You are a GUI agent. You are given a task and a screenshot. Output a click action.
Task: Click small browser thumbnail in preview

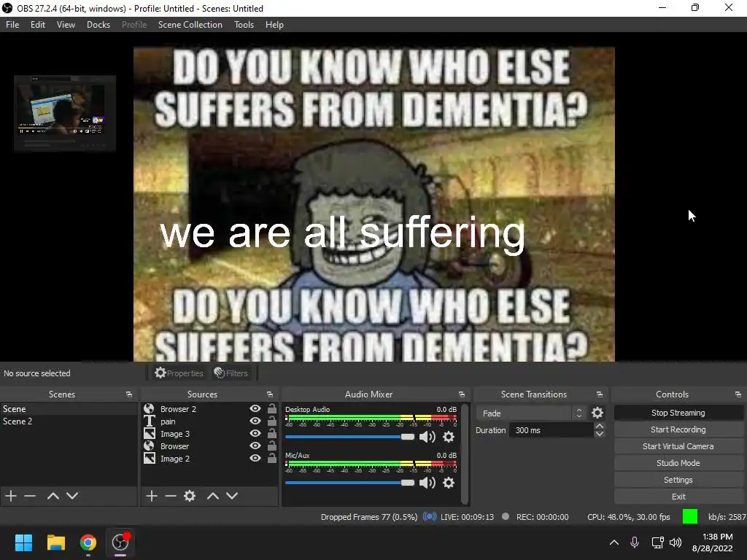click(65, 113)
